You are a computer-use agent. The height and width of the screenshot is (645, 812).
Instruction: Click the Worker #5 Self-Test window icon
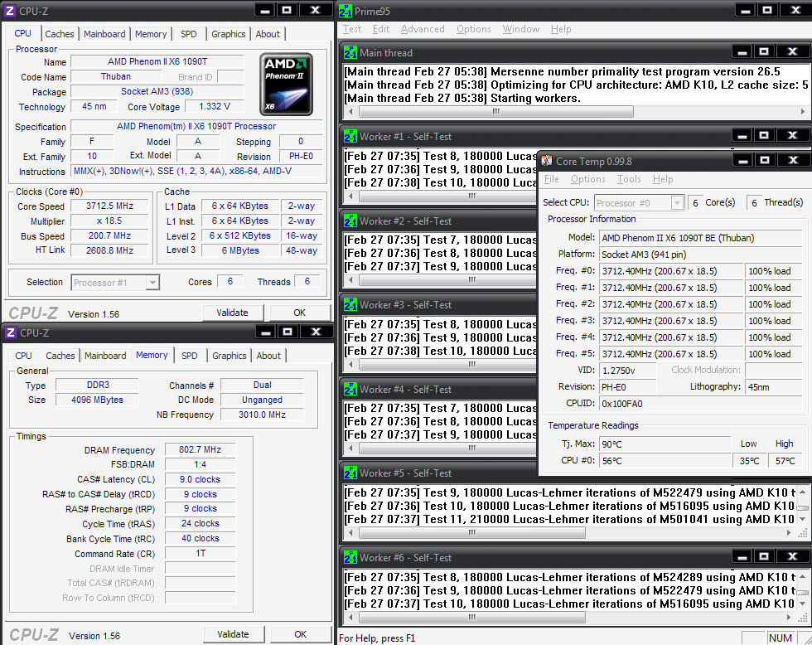(350, 473)
